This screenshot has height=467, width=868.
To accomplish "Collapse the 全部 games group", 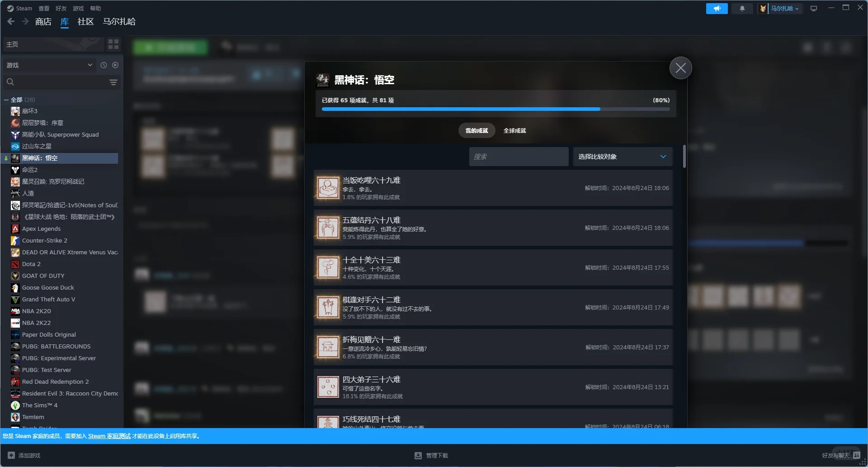I will pyautogui.click(x=6, y=100).
